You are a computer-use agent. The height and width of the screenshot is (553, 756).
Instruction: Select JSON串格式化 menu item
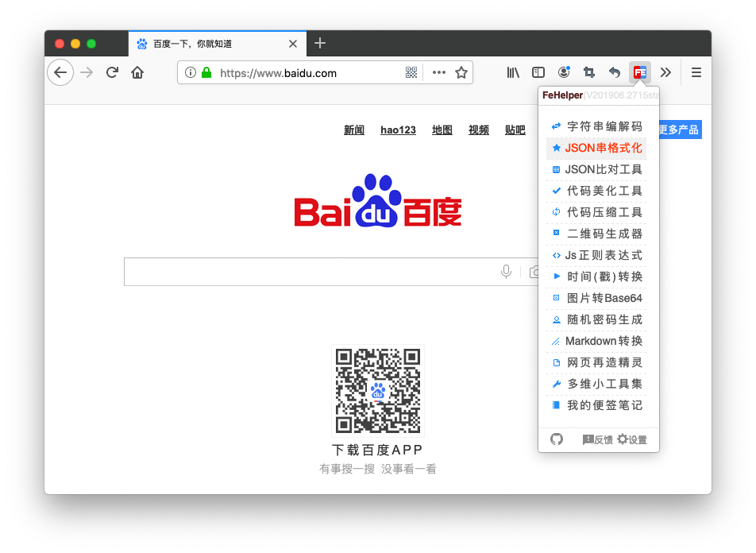(x=596, y=148)
